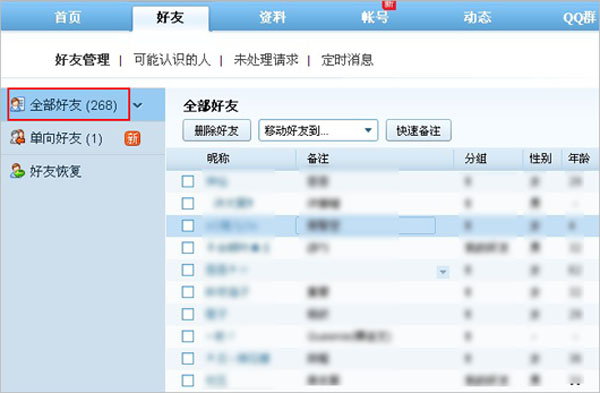Tick the checkbox in the last visible friend row
600x393 pixels.
pos(188,380)
